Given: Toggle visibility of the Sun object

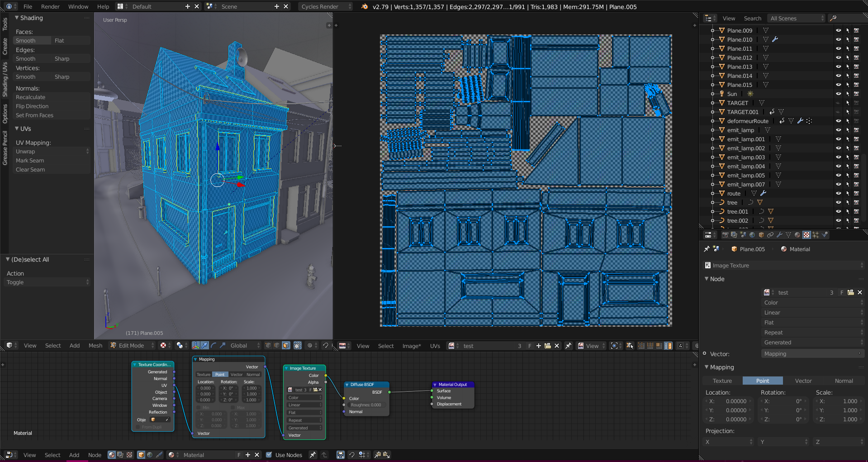Looking at the screenshot, I should click(x=838, y=94).
